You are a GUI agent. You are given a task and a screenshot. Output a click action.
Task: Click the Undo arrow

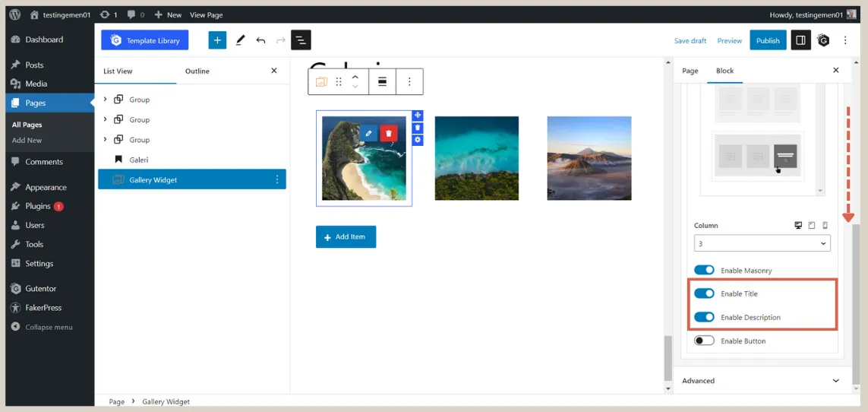click(x=260, y=40)
